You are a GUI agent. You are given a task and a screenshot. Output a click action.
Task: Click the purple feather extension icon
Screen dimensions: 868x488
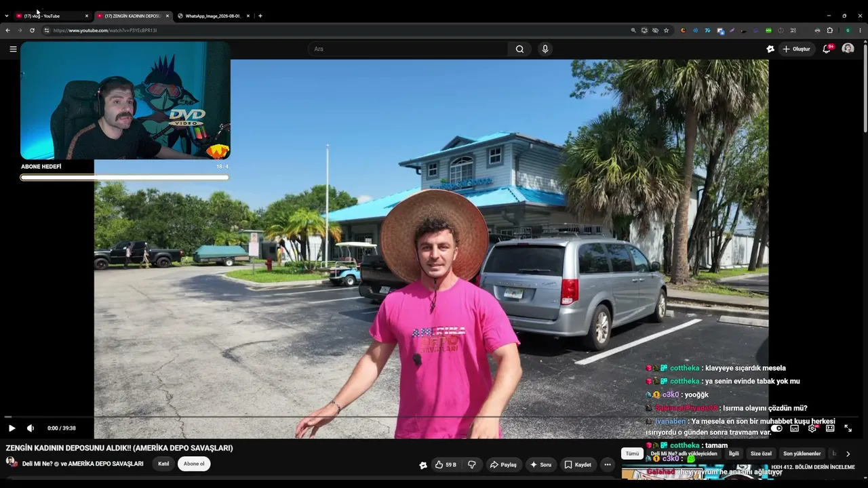732,30
